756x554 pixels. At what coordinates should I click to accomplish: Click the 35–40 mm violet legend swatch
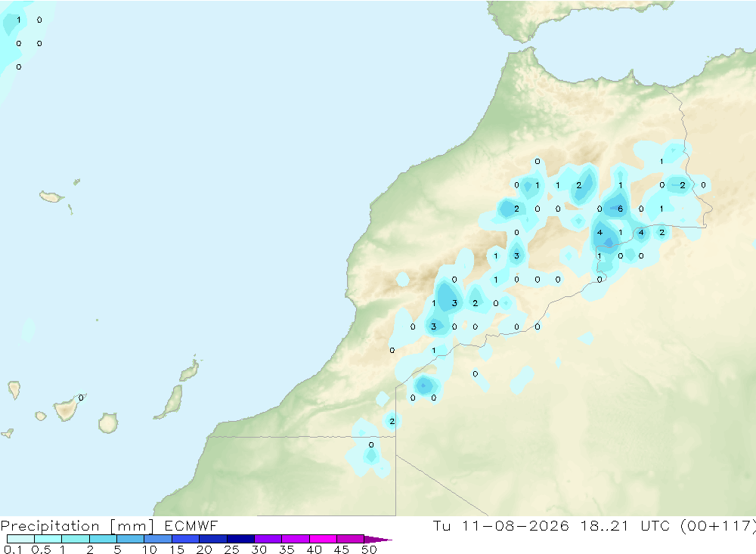[295, 539]
